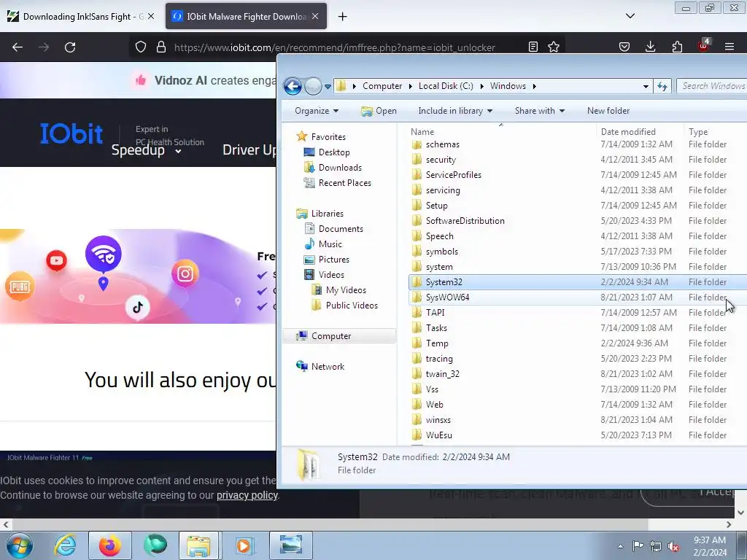Image resolution: width=747 pixels, height=560 pixels.
Task: Open File Explorer from taskbar
Action: click(x=198, y=545)
